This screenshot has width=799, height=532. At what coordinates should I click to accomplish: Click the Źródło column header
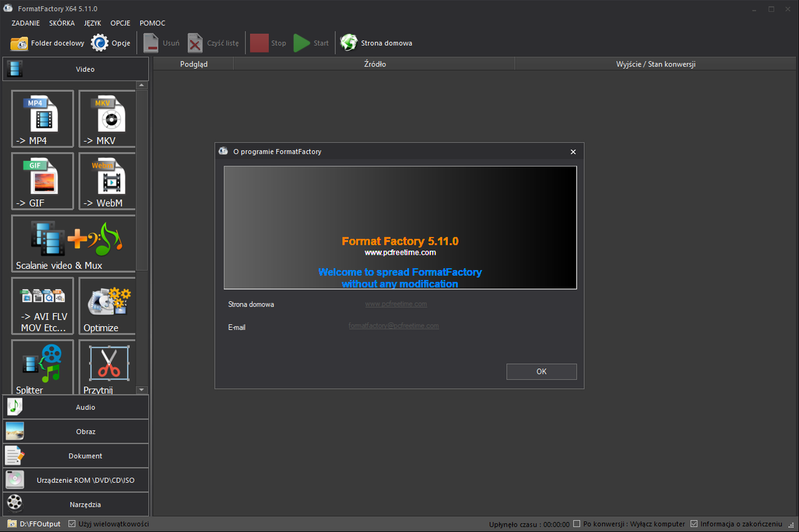[x=375, y=64]
